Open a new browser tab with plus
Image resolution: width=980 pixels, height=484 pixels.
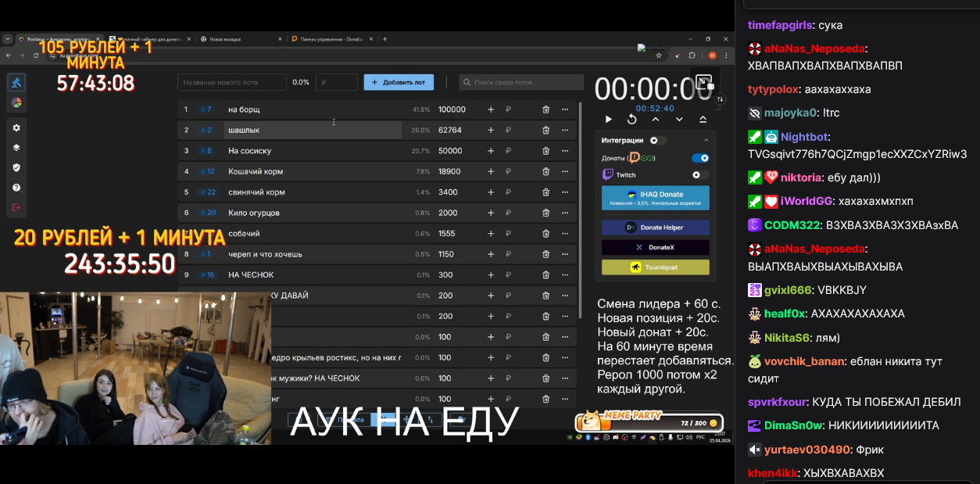pyautogui.click(x=384, y=38)
